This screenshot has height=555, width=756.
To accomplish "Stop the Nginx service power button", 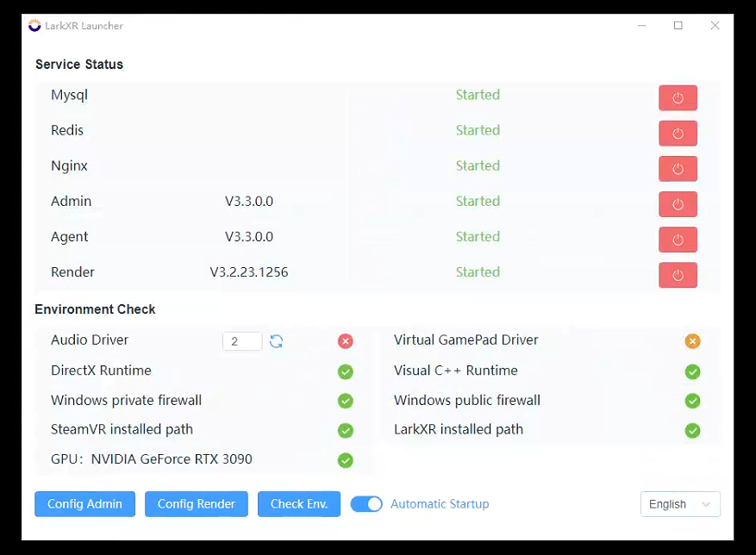I will (x=678, y=169).
